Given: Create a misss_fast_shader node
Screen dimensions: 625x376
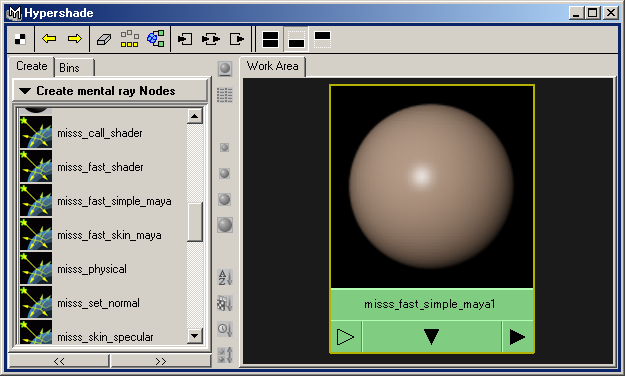Looking at the screenshot, I should point(100,167).
